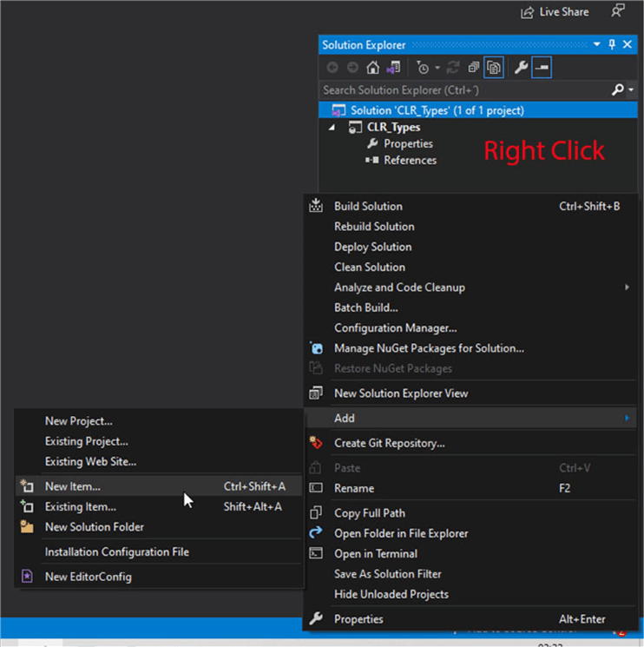
Task: Click the Collapse All icon
Action: [473, 68]
